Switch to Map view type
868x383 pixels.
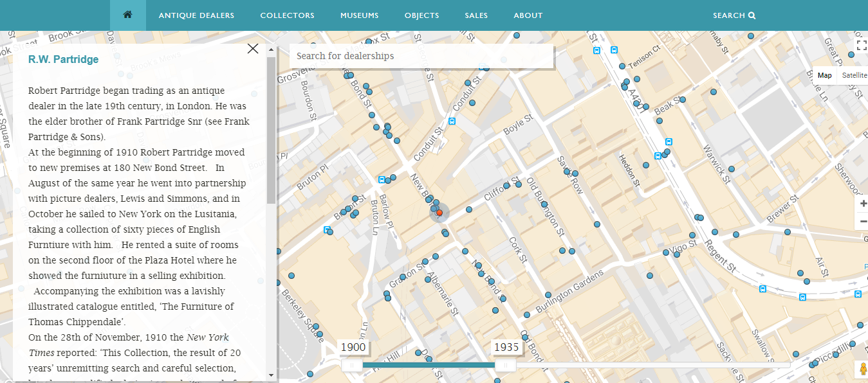(x=824, y=75)
